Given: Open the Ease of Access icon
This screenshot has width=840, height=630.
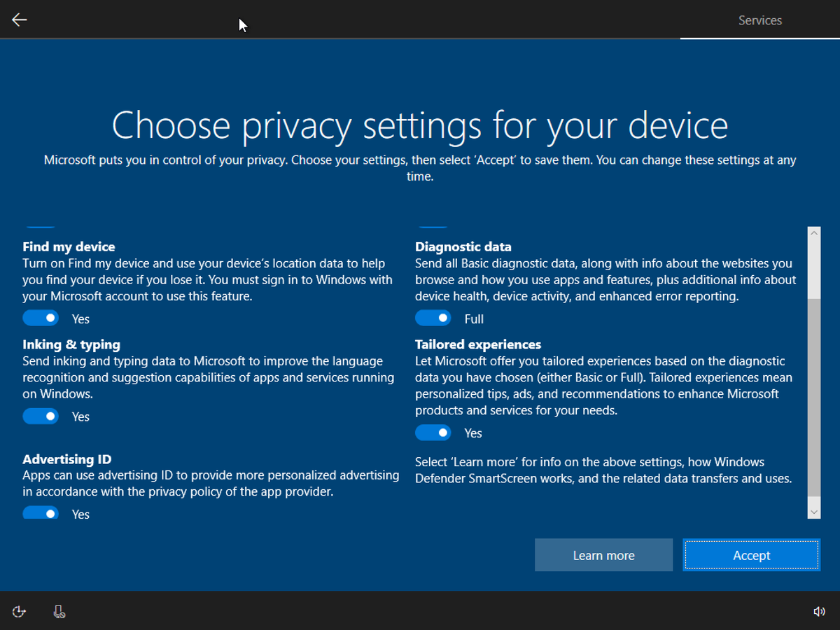Looking at the screenshot, I should tap(19, 612).
